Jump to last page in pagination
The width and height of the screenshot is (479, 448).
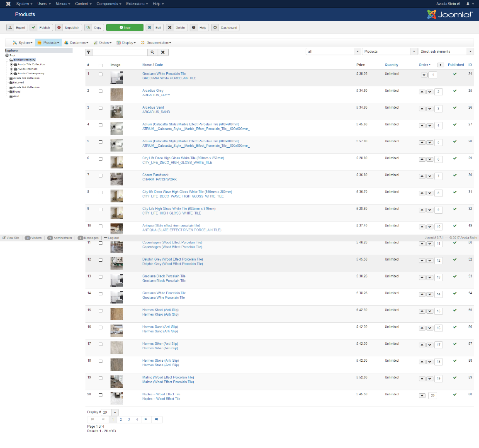156,419
